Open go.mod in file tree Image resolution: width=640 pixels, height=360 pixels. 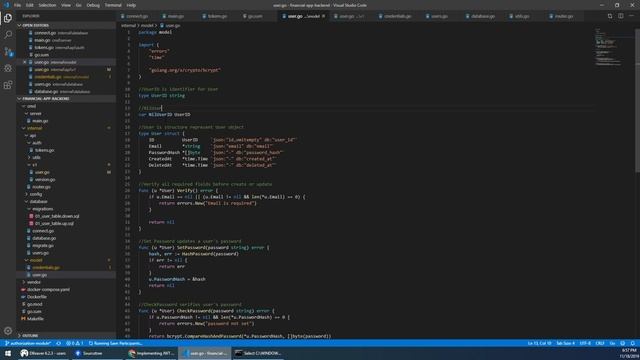(35, 304)
